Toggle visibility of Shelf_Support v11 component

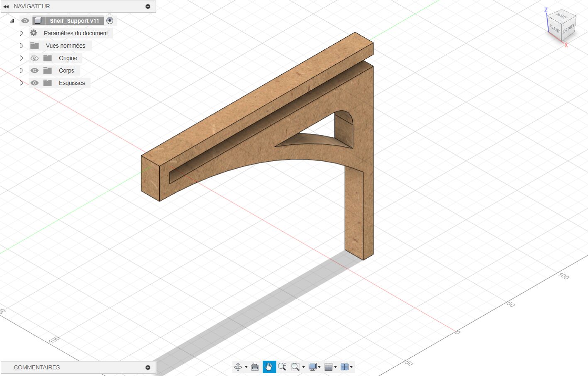coord(25,21)
